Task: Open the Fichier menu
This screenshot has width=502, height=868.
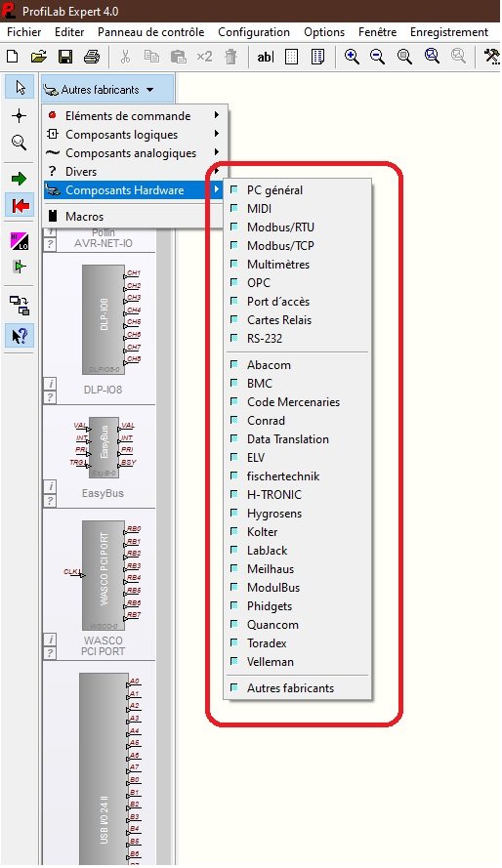Action: pyautogui.click(x=24, y=32)
